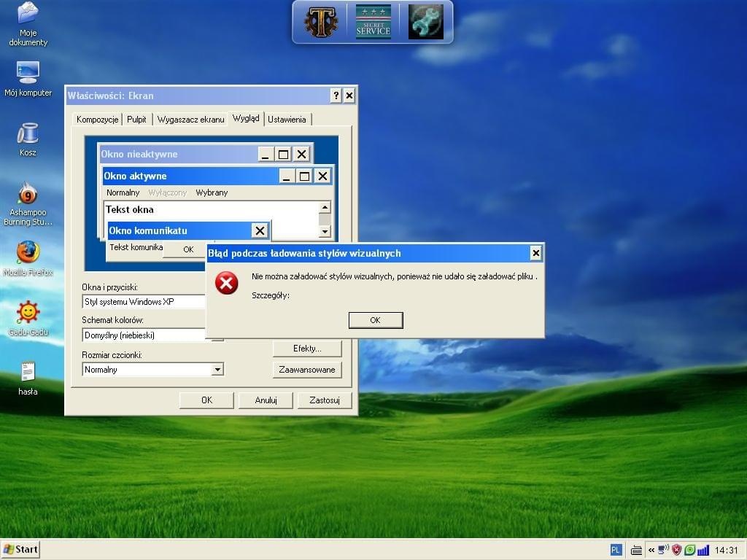The width and height of the screenshot is (747, 560).
Task: Click the Wyłączony disabled menu item in preview
Action: tap(167, 192)
